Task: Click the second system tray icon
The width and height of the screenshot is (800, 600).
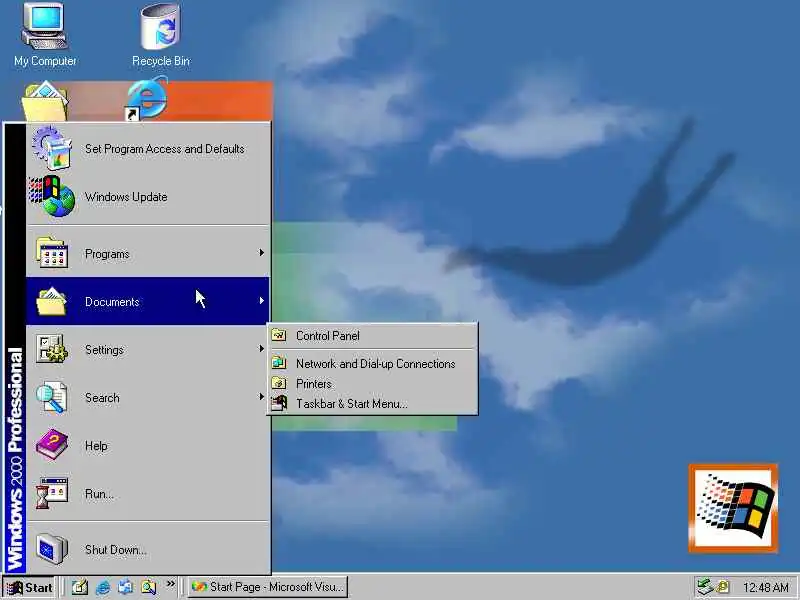Action: tap(723, 587)
